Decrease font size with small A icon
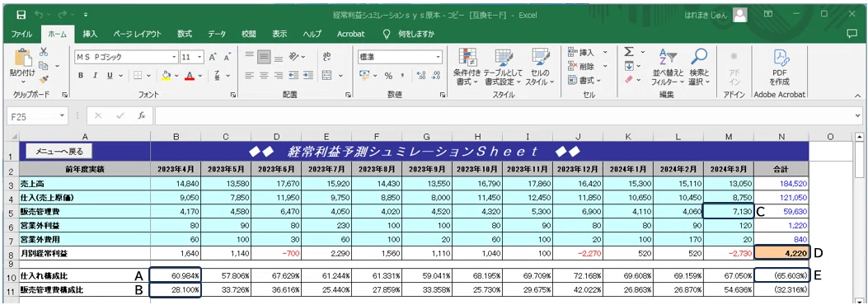The width and height of the screenshot is (868, 305). click(x=227, y=57)
